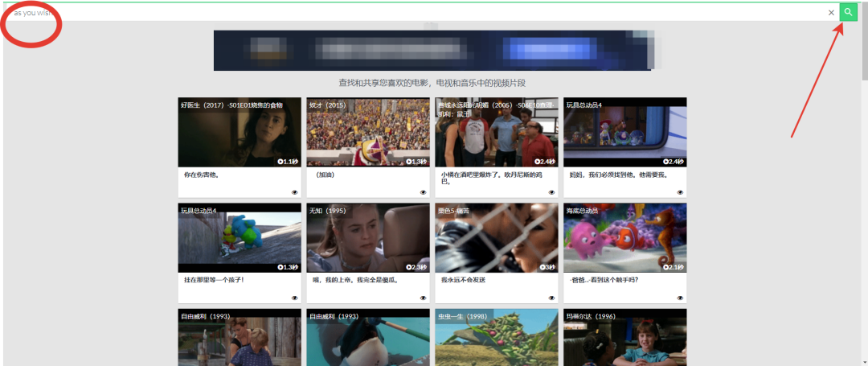Click the blurred banner advertisement

pos(434,51)
